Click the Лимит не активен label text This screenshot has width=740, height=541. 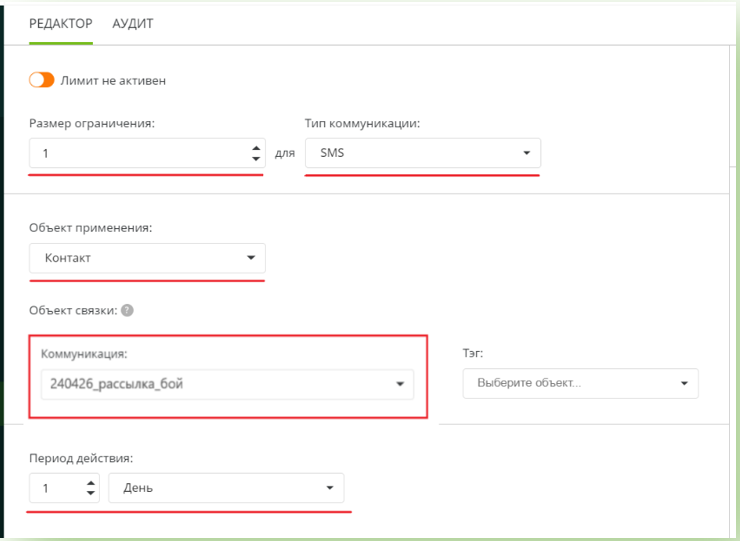click(x=113, y=81)
